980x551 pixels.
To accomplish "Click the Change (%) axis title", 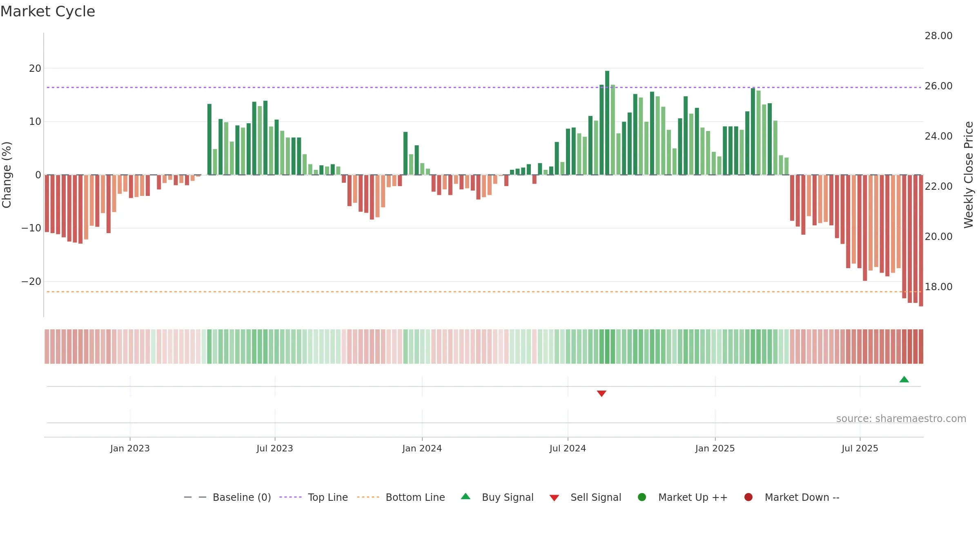I will (x=7, y=175).
